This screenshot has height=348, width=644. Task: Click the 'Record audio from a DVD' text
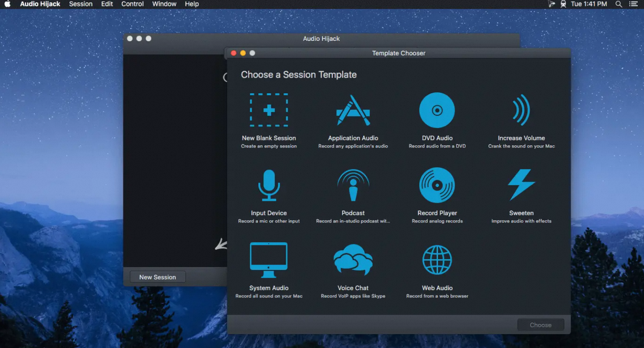point(437,146)
